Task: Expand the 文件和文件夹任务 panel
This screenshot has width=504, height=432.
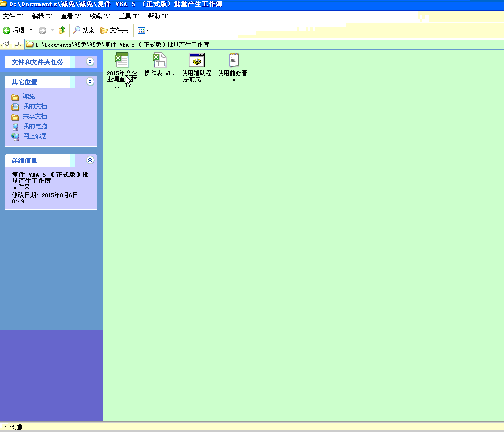Action: point(90,62)
